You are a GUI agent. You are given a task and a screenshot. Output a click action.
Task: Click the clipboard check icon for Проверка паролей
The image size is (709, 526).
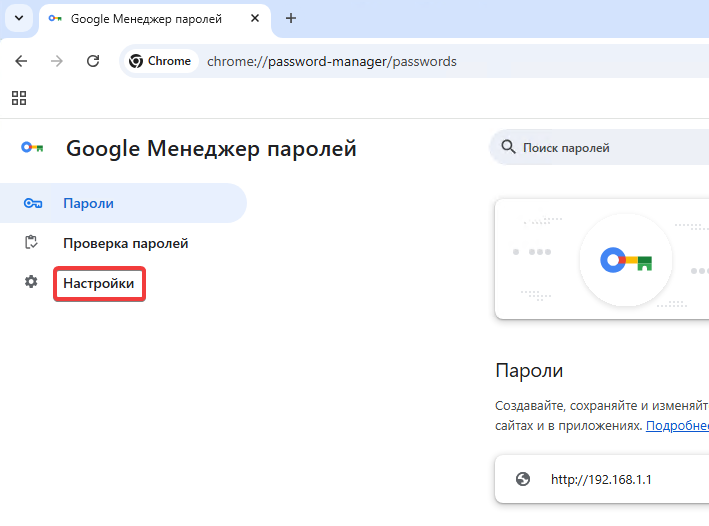coord(32,243)
